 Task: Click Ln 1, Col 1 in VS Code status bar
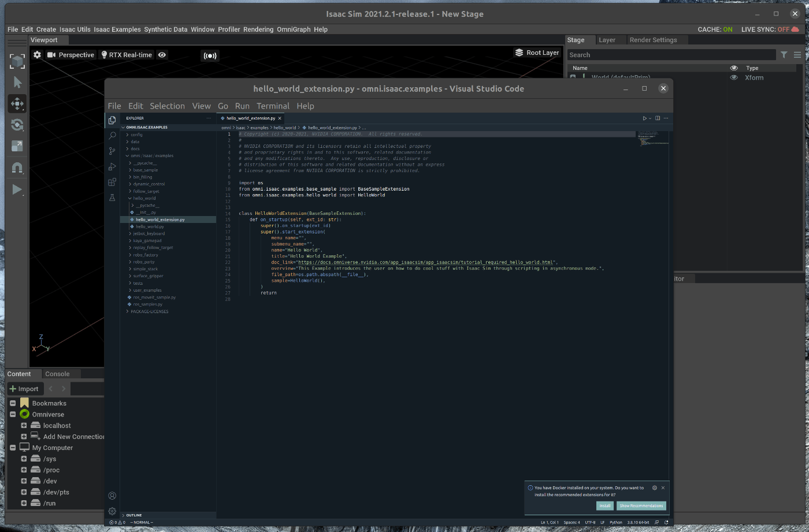coord(550,522)
